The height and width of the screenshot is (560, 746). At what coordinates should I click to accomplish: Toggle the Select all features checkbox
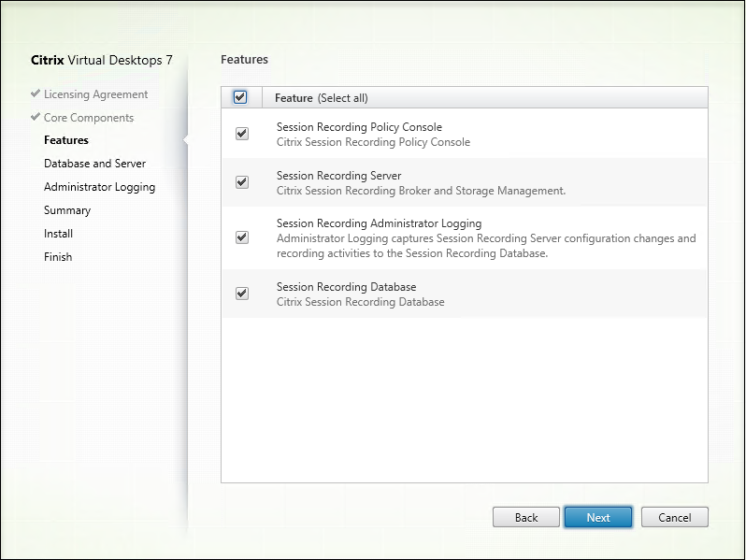pos(240,97)
